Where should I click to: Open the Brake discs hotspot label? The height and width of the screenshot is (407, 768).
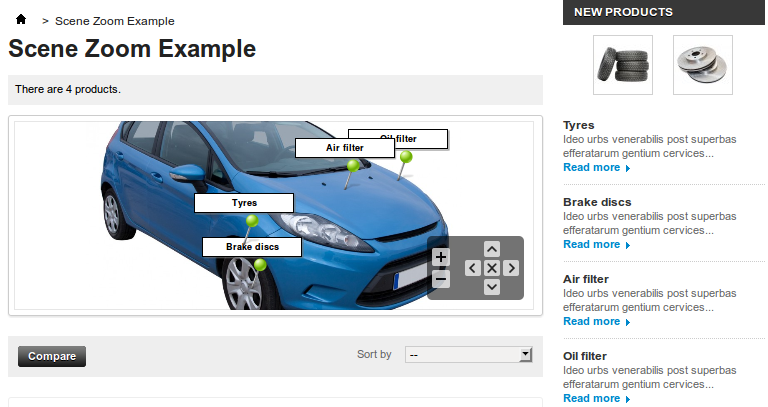coord(252,247)
